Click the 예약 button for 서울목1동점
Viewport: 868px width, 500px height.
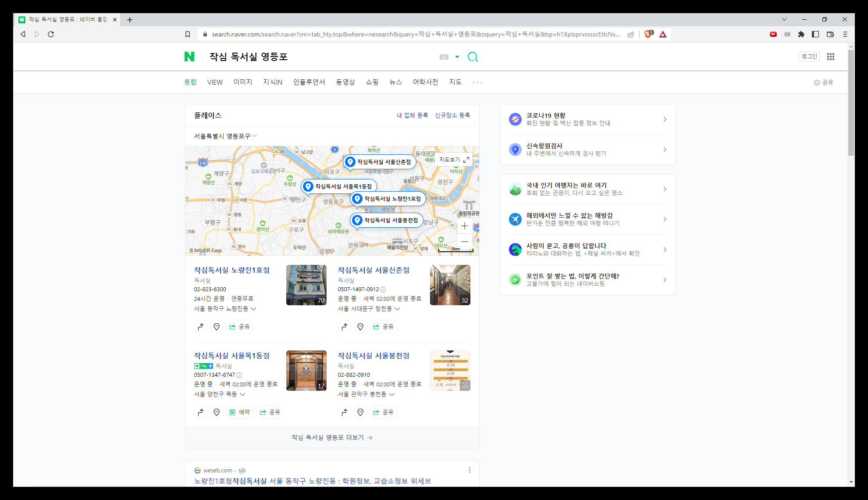coord(240,412)
